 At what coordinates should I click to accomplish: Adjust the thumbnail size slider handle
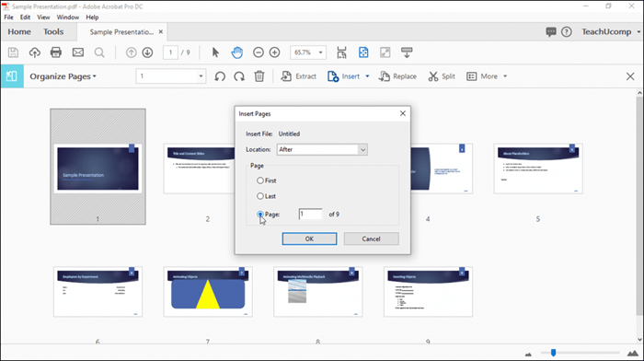[553, 353]
